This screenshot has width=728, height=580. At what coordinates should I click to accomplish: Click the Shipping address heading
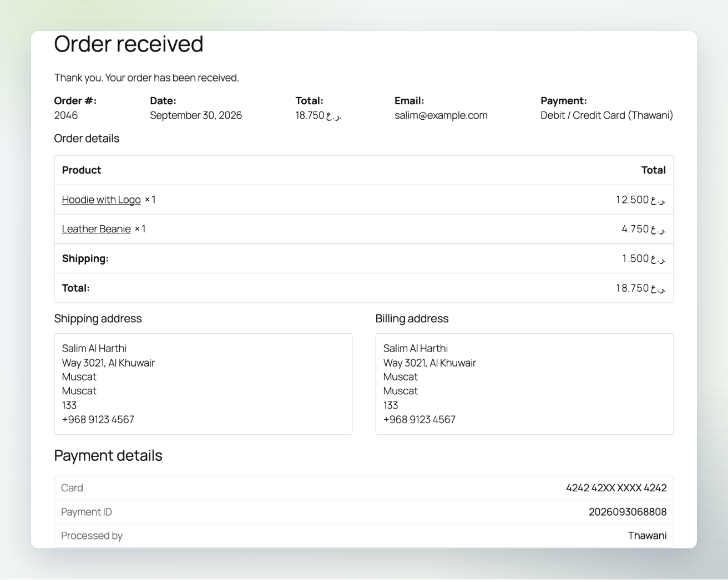[x=98, y=318]
